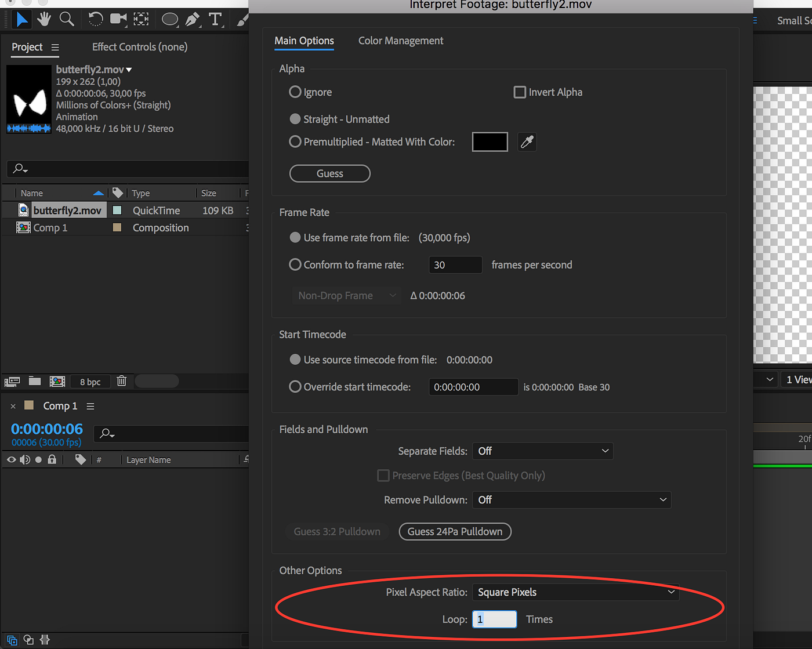Select the Hand tool in the toolbar

click(x=43, y=19)
